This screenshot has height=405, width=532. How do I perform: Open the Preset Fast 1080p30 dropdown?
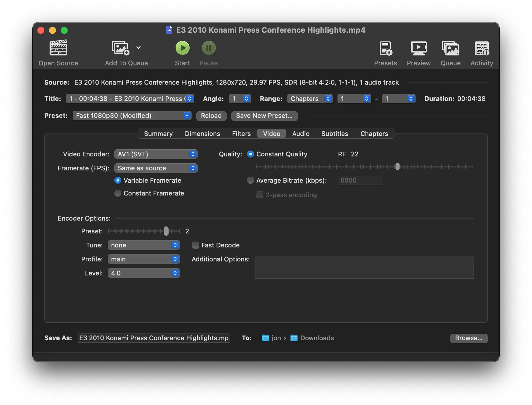pos(132,116)
